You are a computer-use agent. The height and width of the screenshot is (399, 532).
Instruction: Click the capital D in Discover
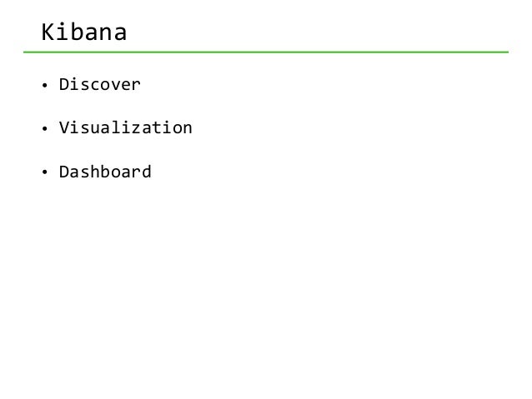point(63,84)
